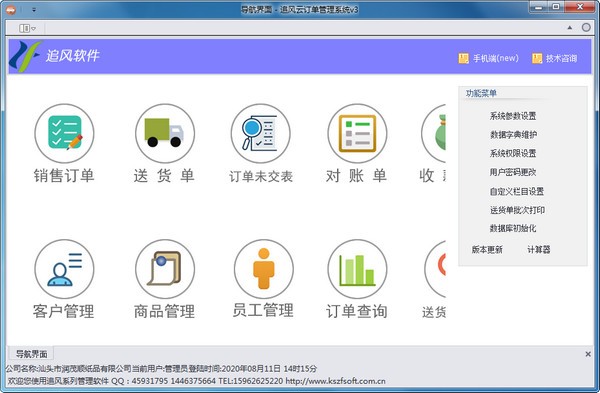The height and width of the screenshot is (393, 600).
Task: Open 系统参数设置 in the function menu
Action: [x=513, y=116]
